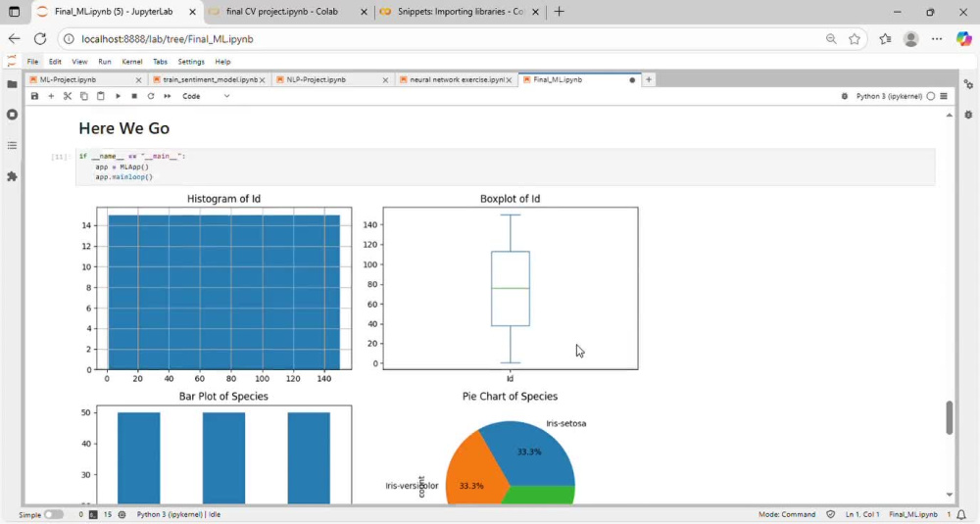The width and height of the screenshot is (980, 524).
Task: Click the JupyterLab logo icon
Action: [x=11, y=61]
